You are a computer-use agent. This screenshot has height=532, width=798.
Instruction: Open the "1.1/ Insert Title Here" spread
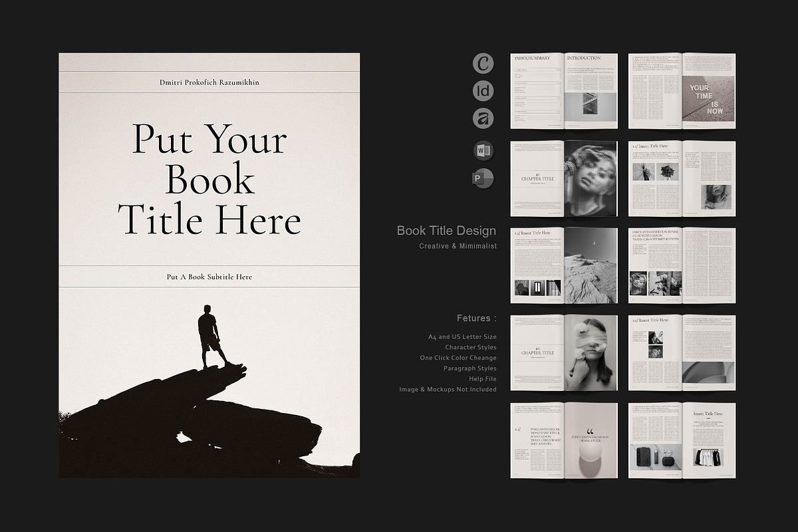click(682, 178)
